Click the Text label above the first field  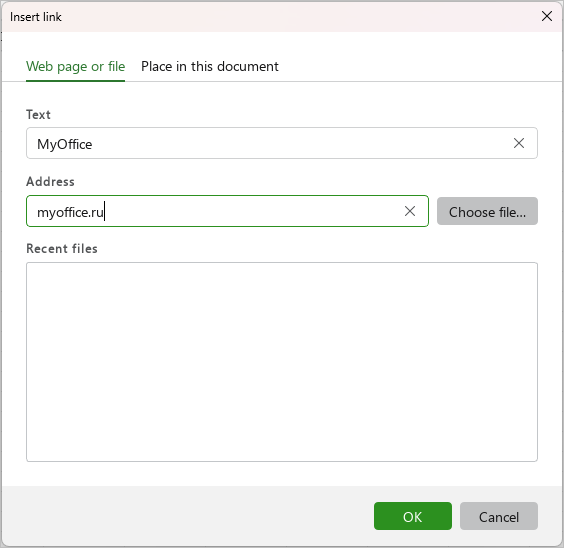38,114
